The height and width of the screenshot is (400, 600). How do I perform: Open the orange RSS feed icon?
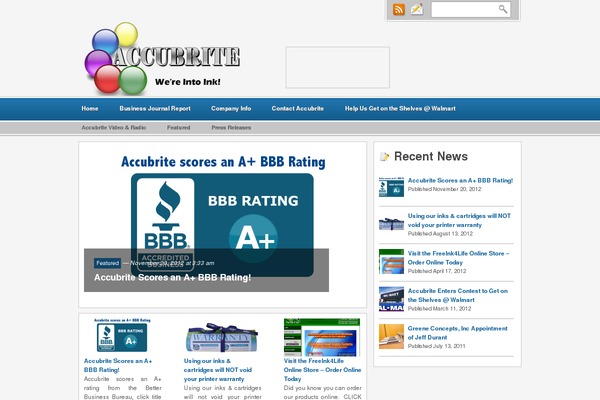399,9
